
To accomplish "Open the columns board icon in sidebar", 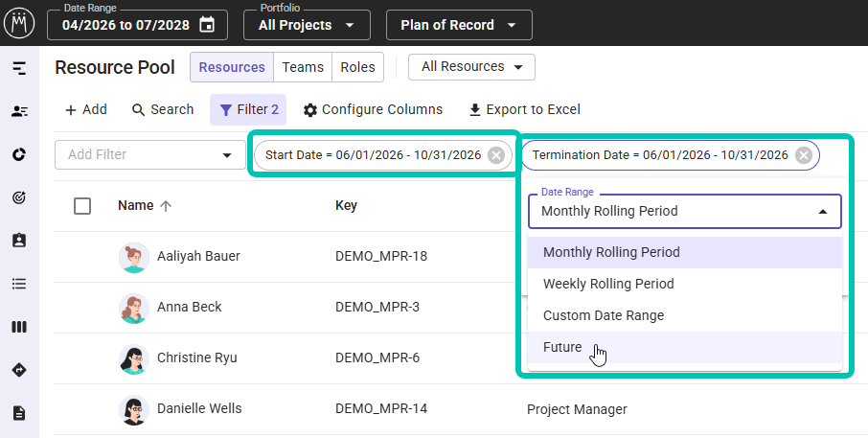I will click(x=19, y=327).
